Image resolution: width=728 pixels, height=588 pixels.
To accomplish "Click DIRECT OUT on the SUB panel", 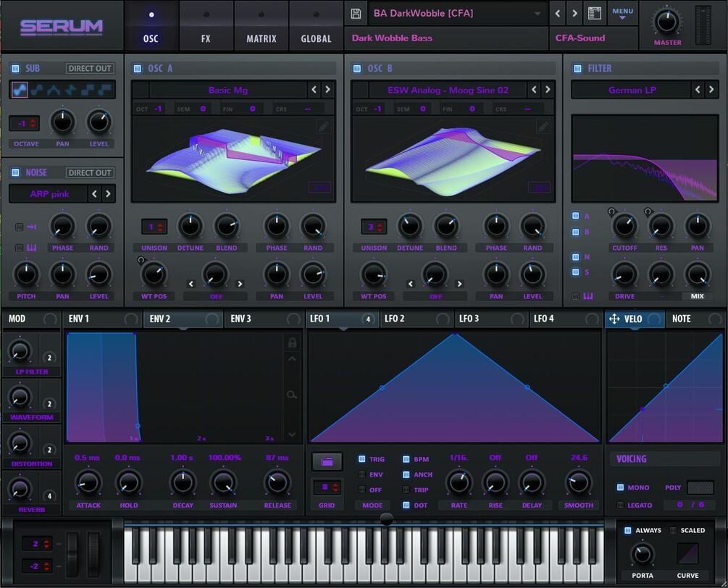I will click(x=90, y=67).
